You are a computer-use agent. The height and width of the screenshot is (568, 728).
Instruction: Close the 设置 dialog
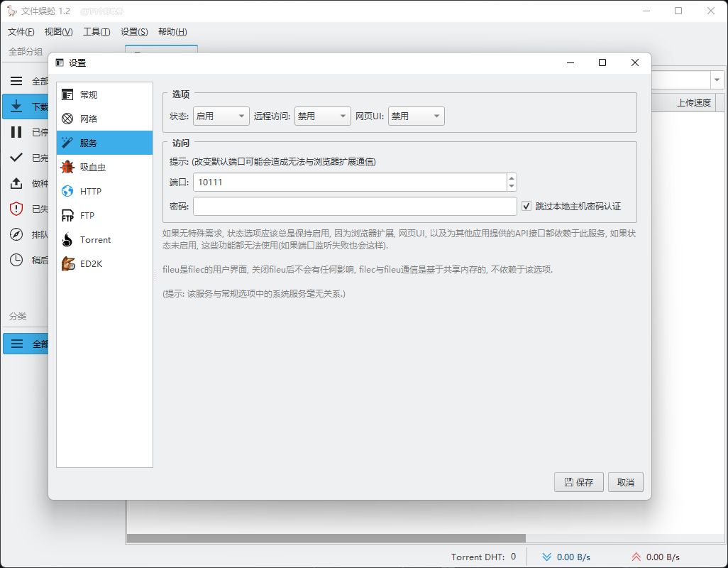click(x=634, y=62)
